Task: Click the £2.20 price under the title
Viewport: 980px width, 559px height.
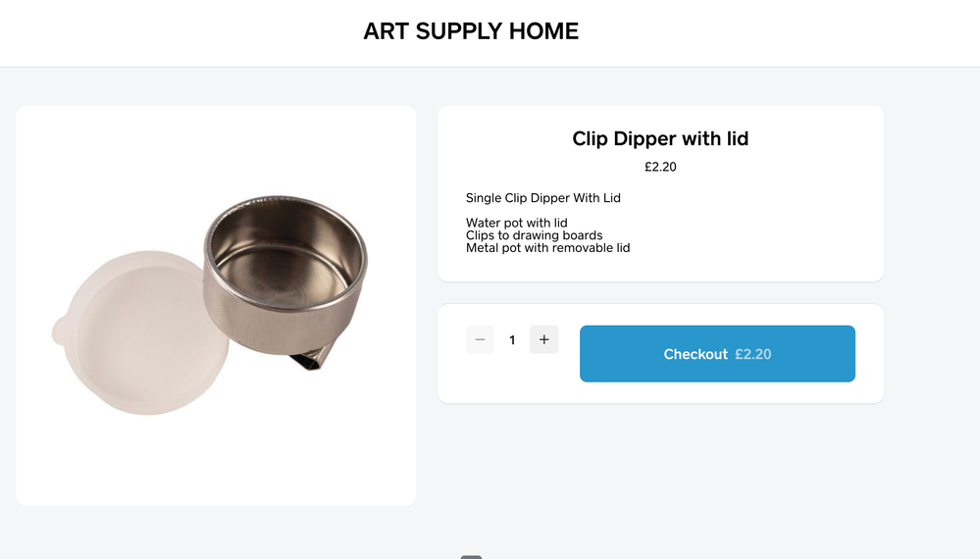Action: tap(660, 167)
